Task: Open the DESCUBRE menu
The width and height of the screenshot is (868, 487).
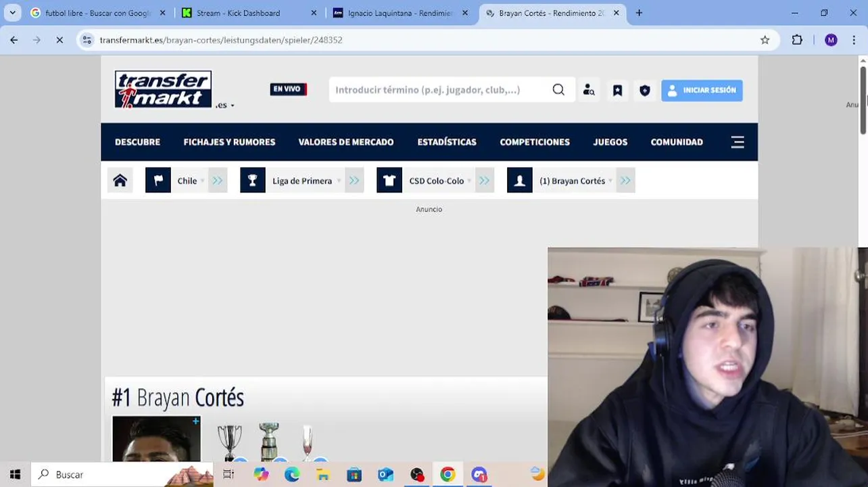Action: [x=137, y=142]
